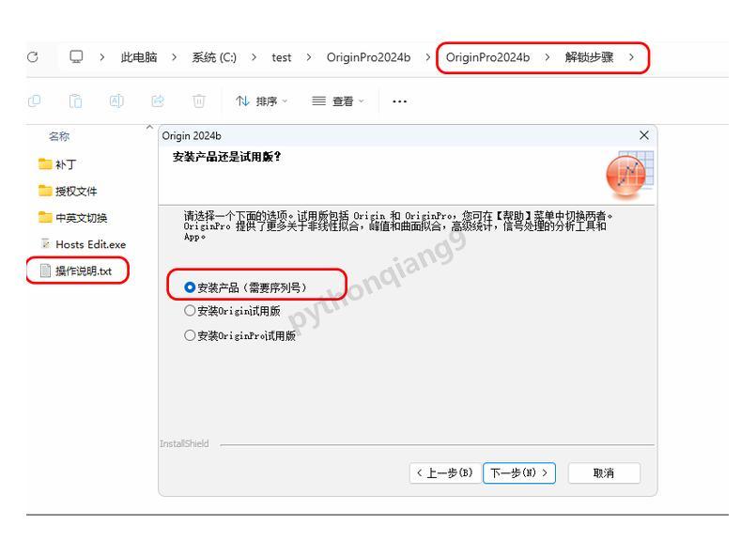Go to the first OriginPro2024b breadcrumb folder
Viewport: 756px width, 557px height.
pyautogui.click(x=368, y=57)
